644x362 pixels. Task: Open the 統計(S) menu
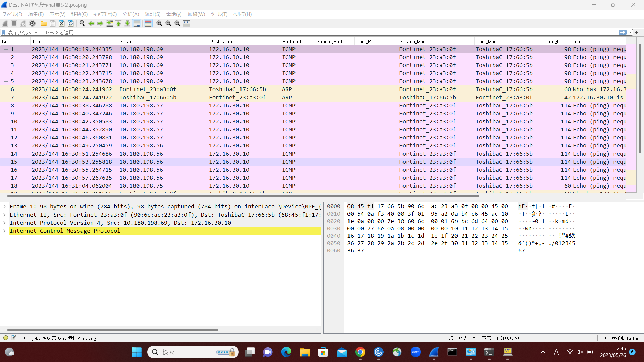click(152, 14)
